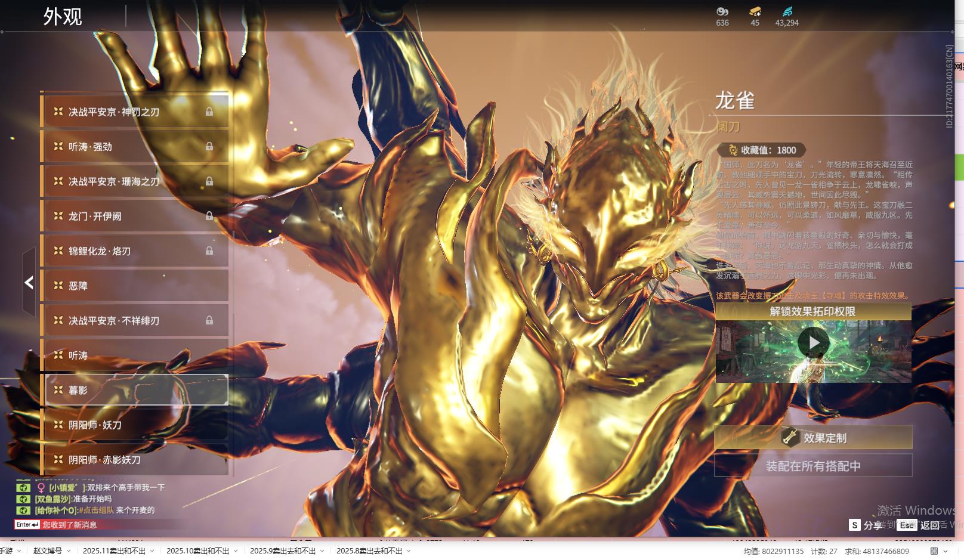The image size is (964, 560).
Task: Click the channel icon beside 双鱼露沙 message
Action: tap(23, 499)
